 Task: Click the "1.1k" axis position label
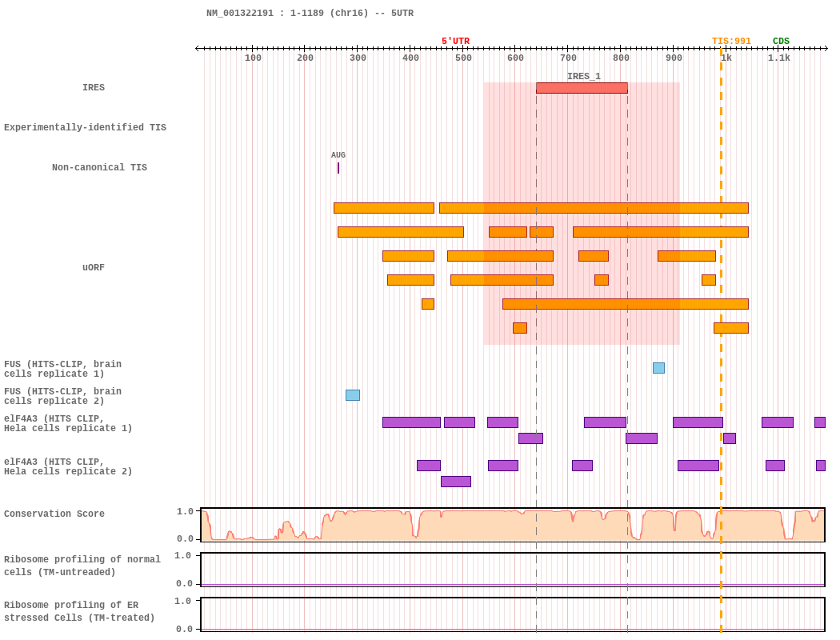[779, 58]
